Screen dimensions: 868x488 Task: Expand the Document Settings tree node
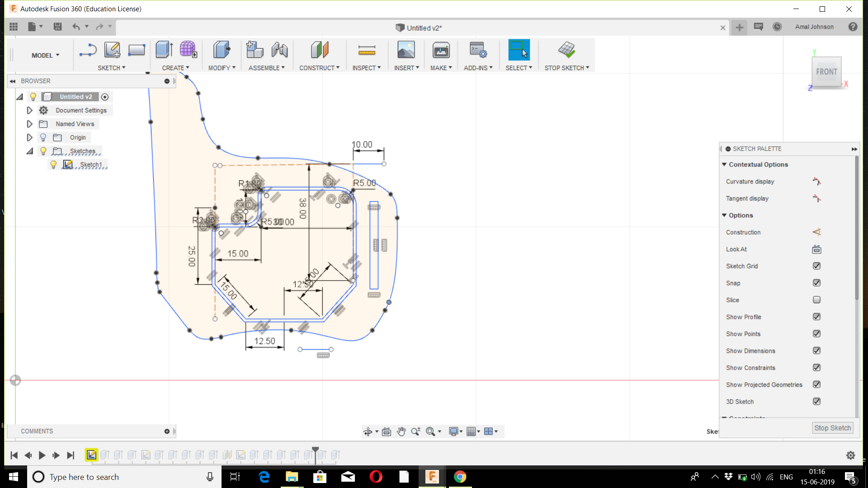29,110
